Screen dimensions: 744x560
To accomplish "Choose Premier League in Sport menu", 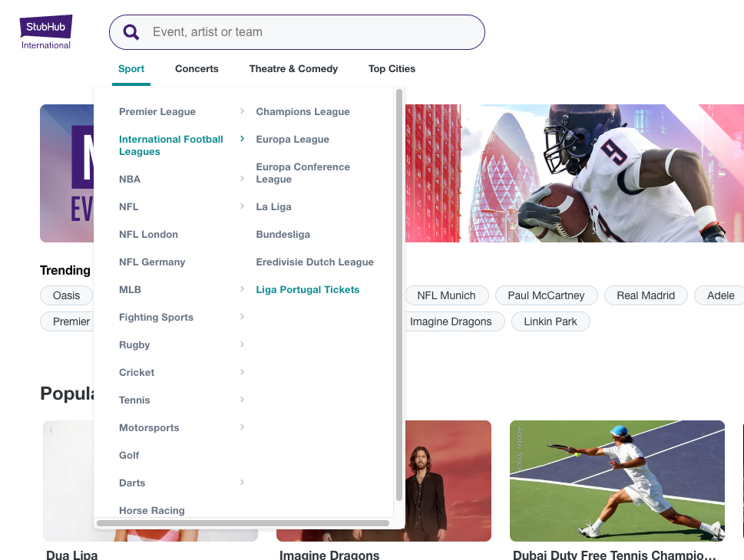I will coord(157,112).
